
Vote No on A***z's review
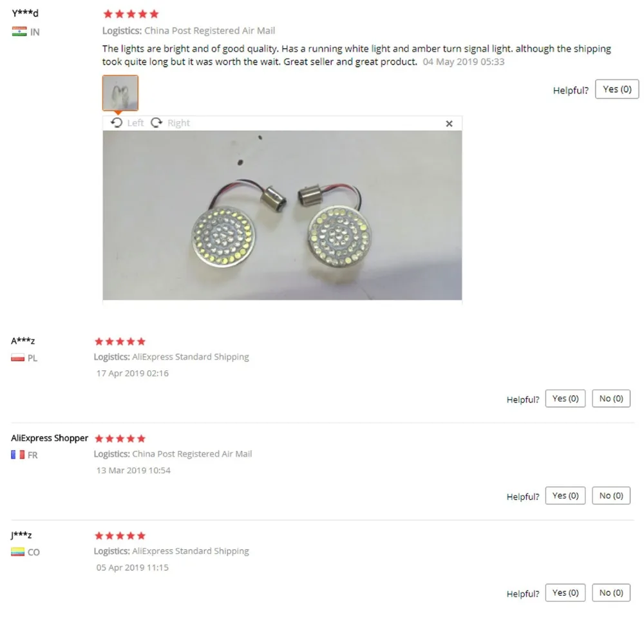pyautogui.click(x=611, y=399)
